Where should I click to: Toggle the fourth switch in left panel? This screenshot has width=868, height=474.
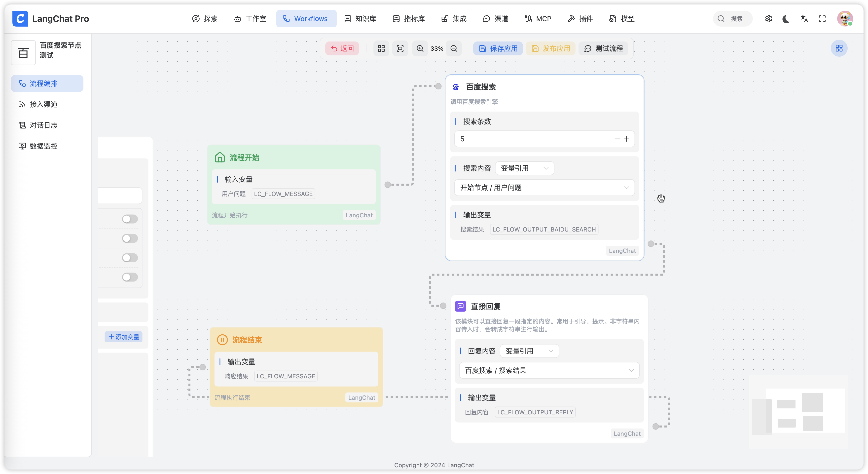(x=130, y=277)
